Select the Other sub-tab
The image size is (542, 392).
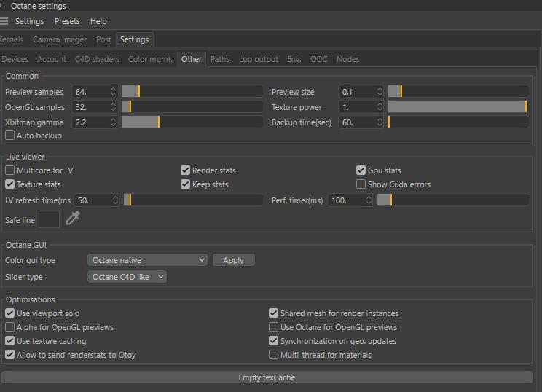(192, 59)
